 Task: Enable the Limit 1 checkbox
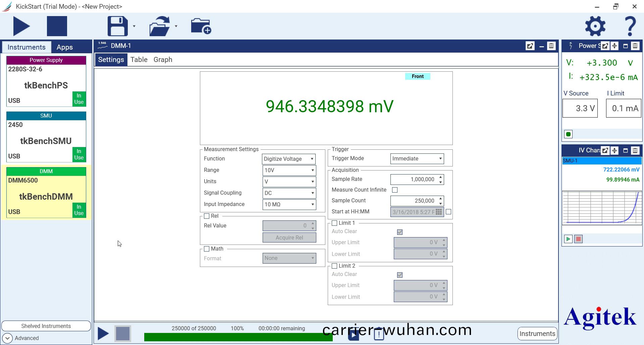click(x=334, y=223)
